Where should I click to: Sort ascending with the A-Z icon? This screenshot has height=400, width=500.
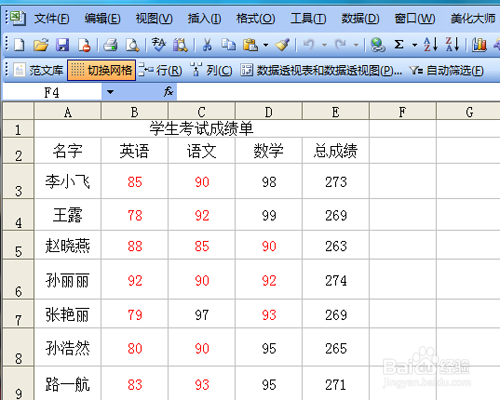(x=430, y=44)
